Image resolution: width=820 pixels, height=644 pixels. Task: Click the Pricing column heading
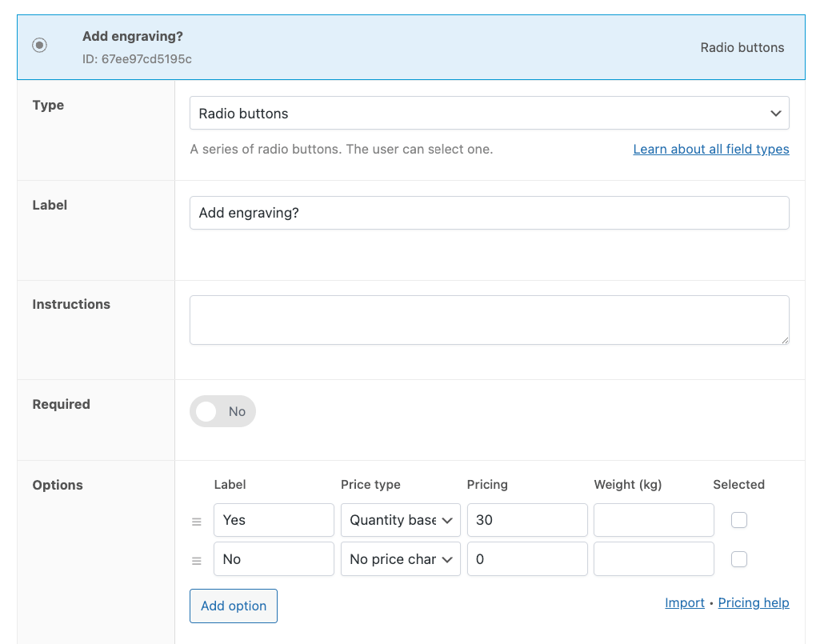(x=487, y=485)
